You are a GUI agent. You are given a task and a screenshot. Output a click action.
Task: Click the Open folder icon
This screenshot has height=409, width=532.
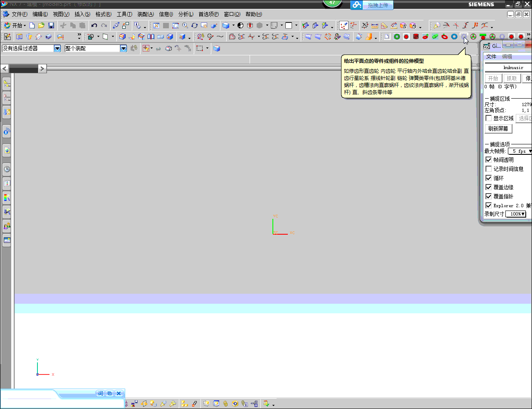click(41, 25)
